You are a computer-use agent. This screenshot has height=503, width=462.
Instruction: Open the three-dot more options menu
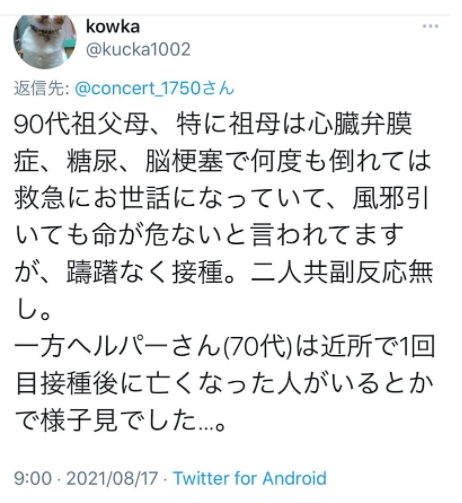tap(430, 26)
